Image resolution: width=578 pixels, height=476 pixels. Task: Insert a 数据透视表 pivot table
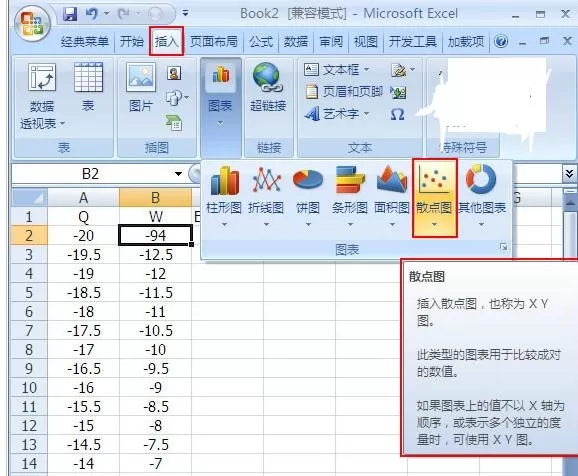[42, 97]
